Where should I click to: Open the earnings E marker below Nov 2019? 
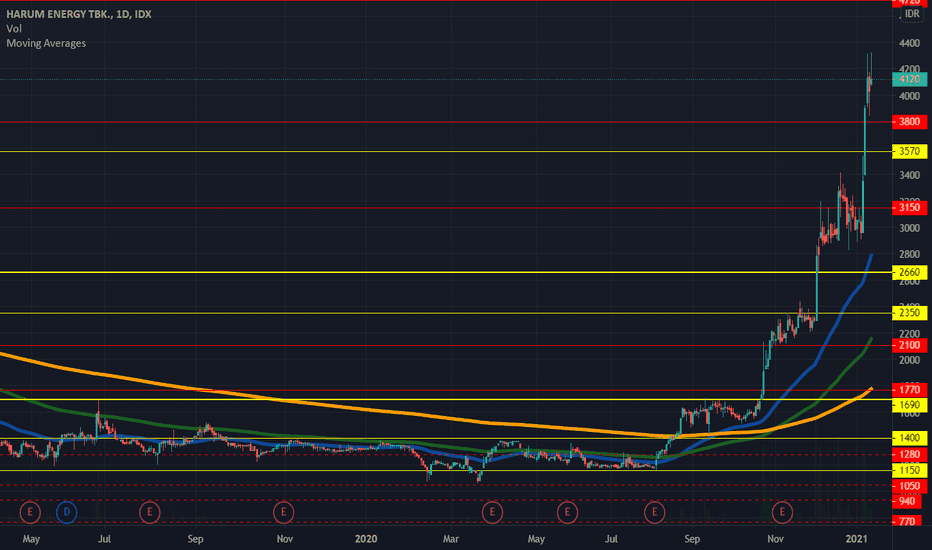pyautogui.click(x=284, y=512)
